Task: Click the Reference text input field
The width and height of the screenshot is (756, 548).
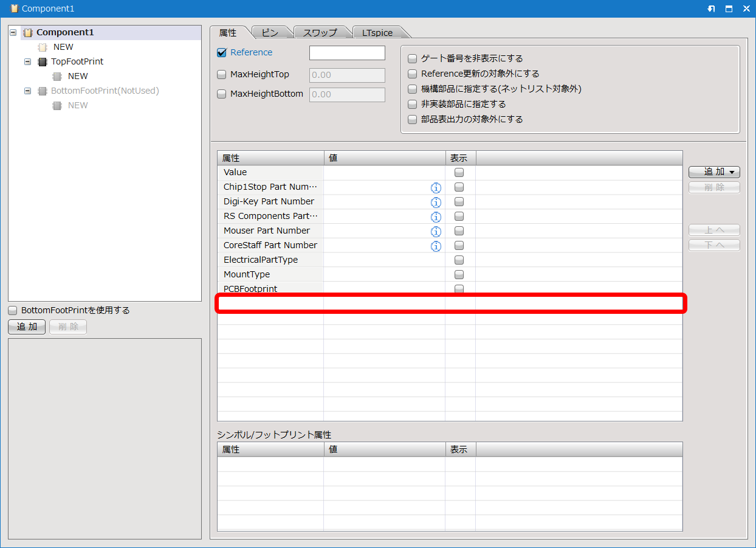Action: tap(347, 53)
